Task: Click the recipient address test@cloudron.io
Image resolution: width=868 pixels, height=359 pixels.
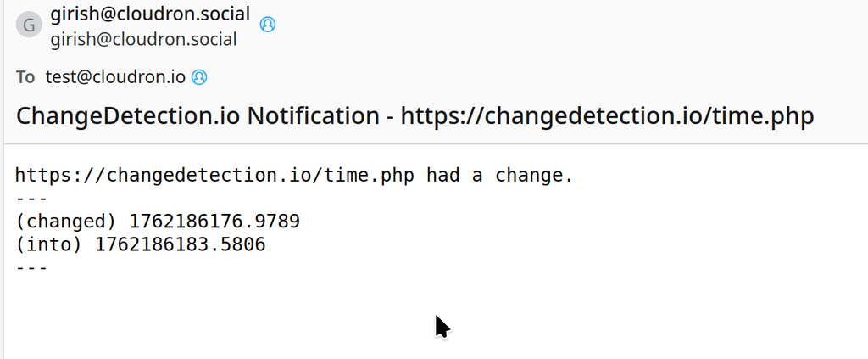Action: (115, 77)
